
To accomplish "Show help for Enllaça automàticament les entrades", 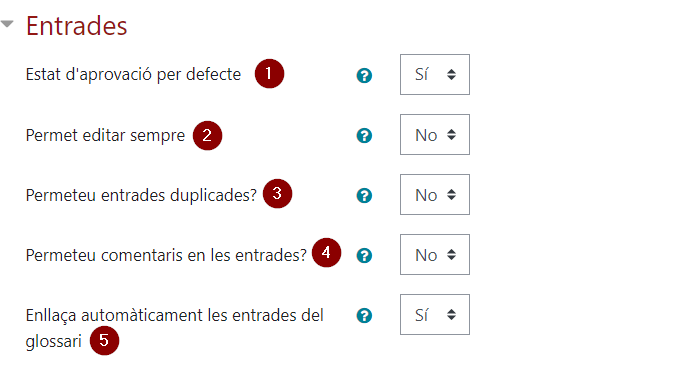I will 364,315.
